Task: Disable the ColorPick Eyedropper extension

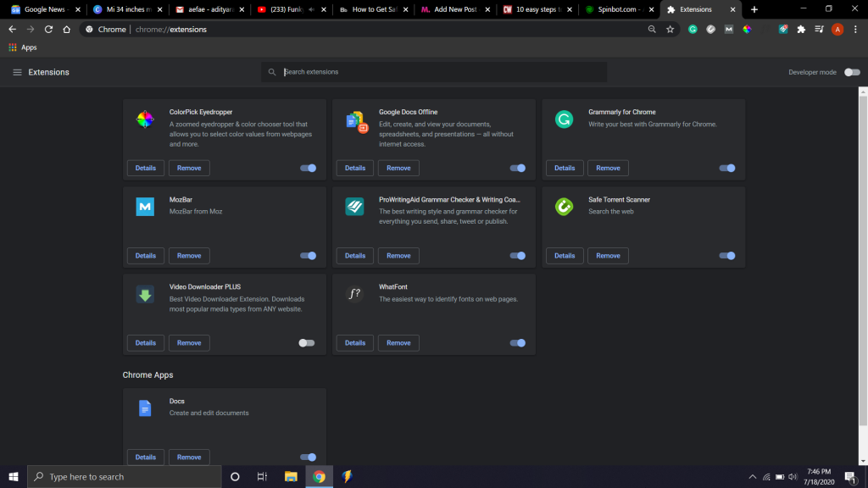Action: [x=309, y=169]
